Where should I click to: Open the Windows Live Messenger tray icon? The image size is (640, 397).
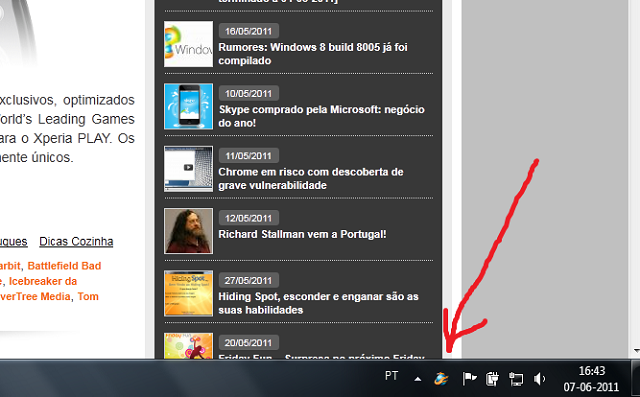pyautogui.click(x=441, y=379)
